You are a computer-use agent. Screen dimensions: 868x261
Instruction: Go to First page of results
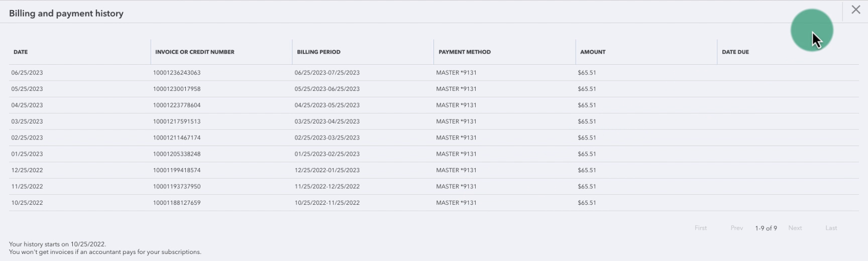click(x=701, y=228)
